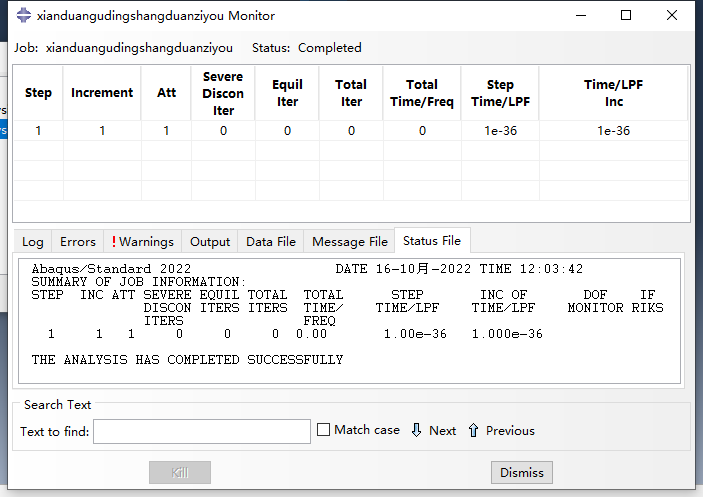
Task: Click the Text to find input field
Action: click(x=201, y=431)
